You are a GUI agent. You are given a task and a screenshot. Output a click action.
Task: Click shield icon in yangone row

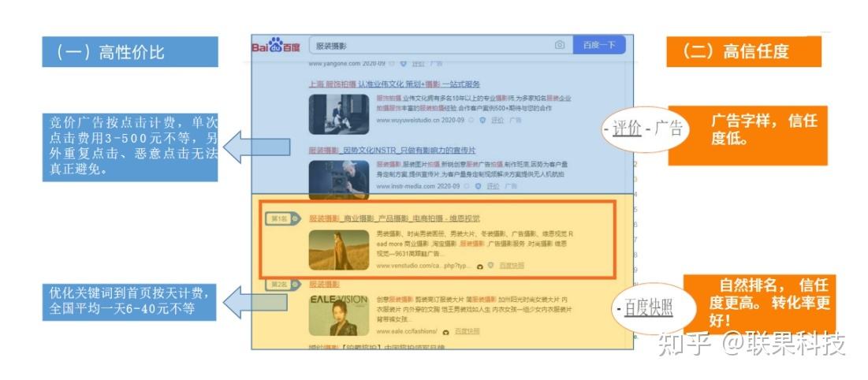point(403,64)
